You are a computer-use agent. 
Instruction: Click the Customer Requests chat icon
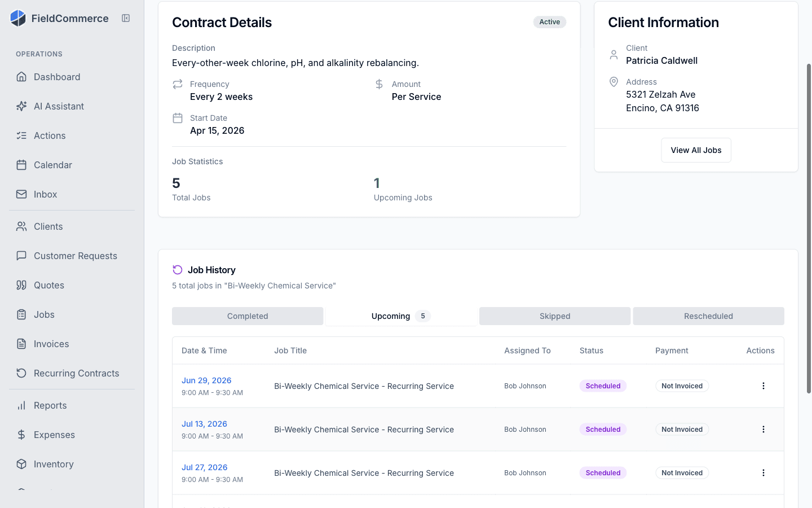[x=21, y=256]
